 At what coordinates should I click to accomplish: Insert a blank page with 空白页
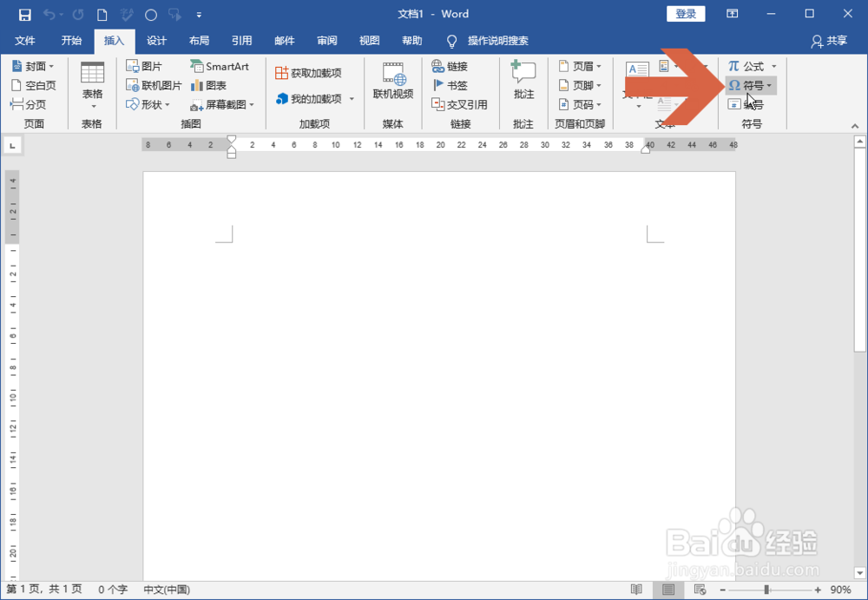point(32,84)
